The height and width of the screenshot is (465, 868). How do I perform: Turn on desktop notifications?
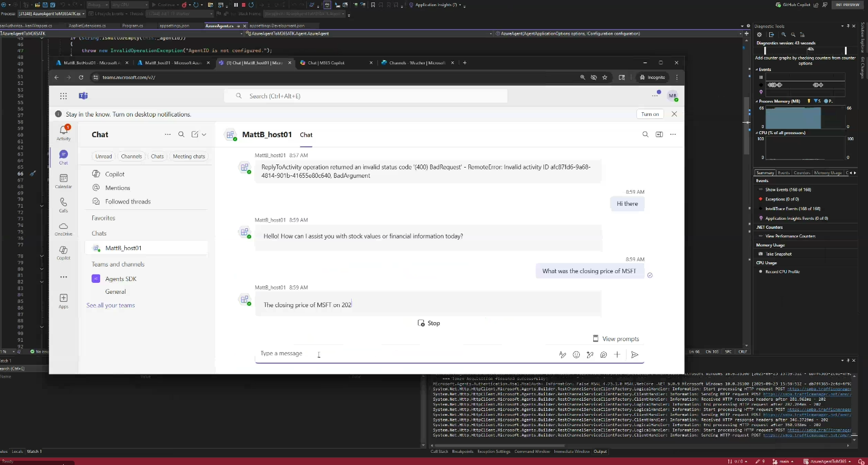tap(650, 114)
